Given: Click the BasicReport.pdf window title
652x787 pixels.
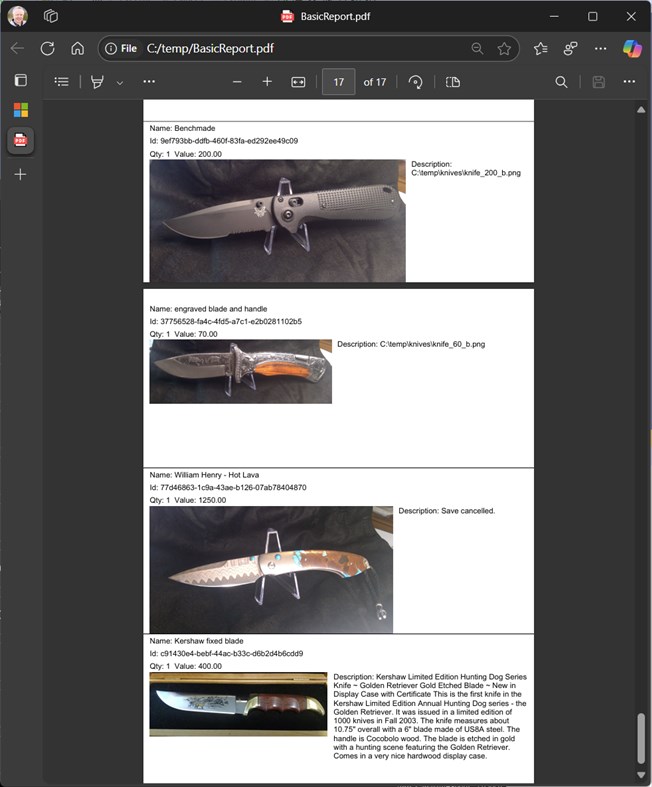Looking at the screenshot, I should 335,17.
